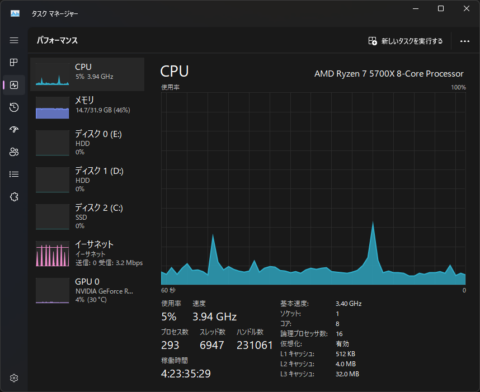Click the パフォーマンス page heading

click(x=57, y=41)
